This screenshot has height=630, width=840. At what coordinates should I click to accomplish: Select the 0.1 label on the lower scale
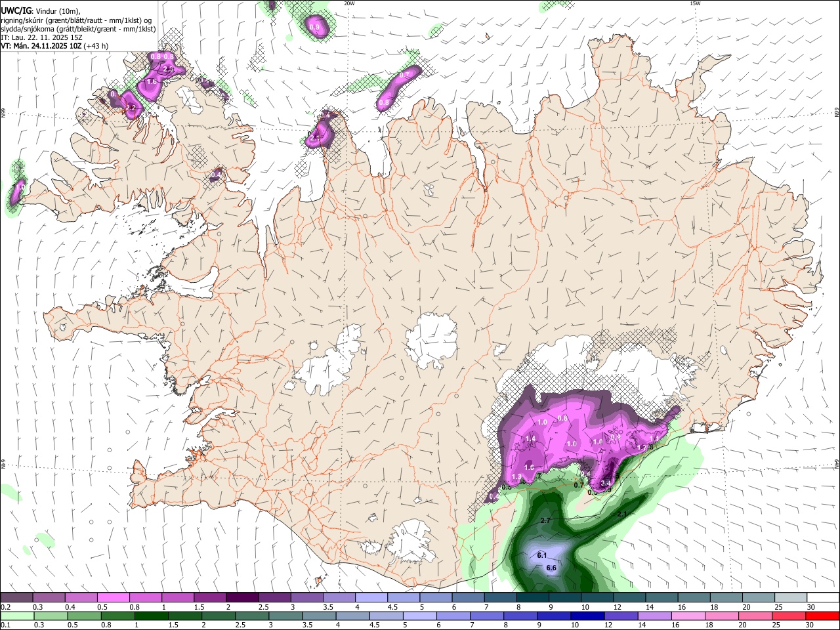tap(5, 625)
